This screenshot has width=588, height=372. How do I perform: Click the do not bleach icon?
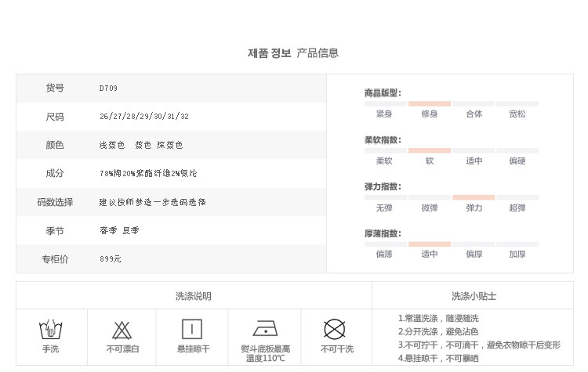coord(122,330)
